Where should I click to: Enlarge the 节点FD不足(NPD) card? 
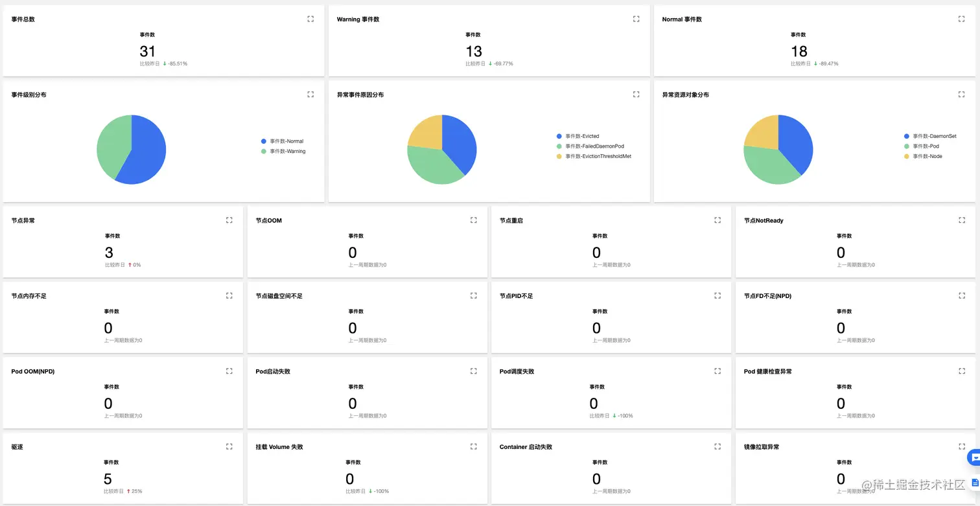tap(961, 296)
